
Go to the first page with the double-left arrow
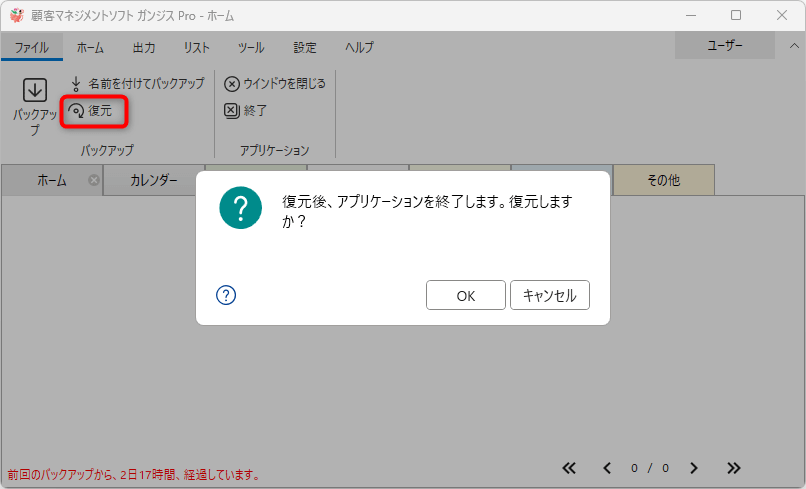[x=569, y=468]
